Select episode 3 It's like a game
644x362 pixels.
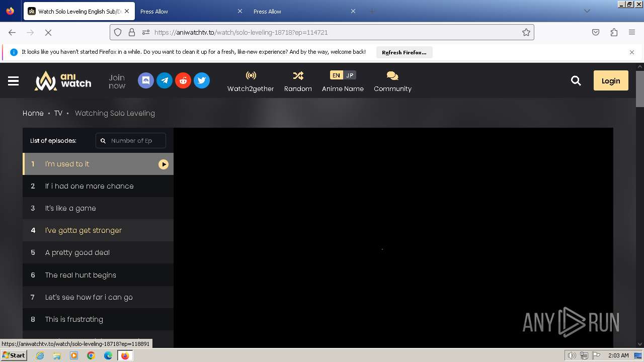98,208
